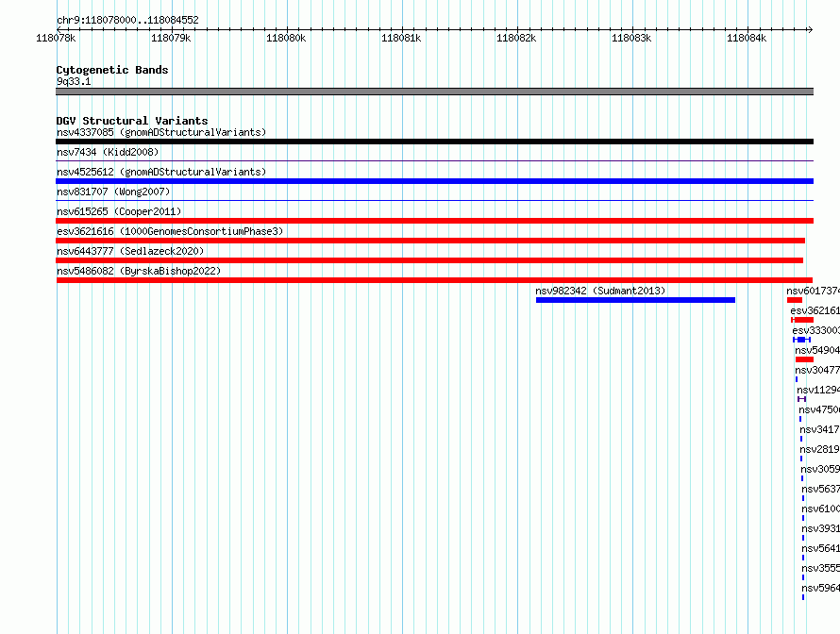Click the nsv6100 variant label
840x634 pixels.
pos(821,509)
